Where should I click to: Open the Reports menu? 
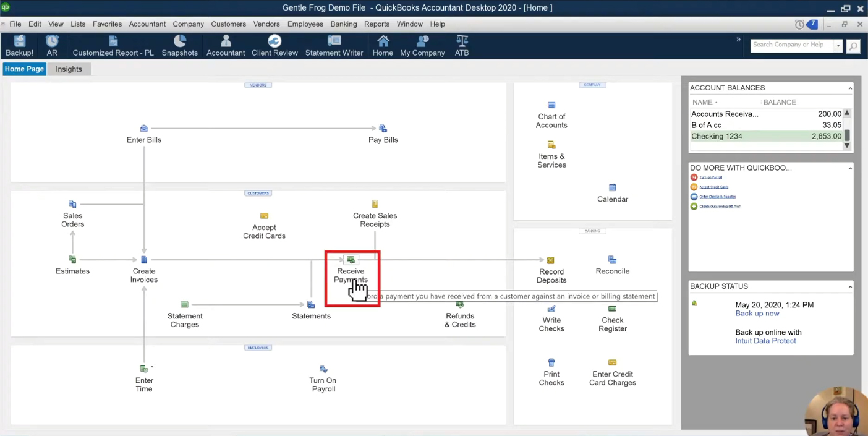coord(377,24)
